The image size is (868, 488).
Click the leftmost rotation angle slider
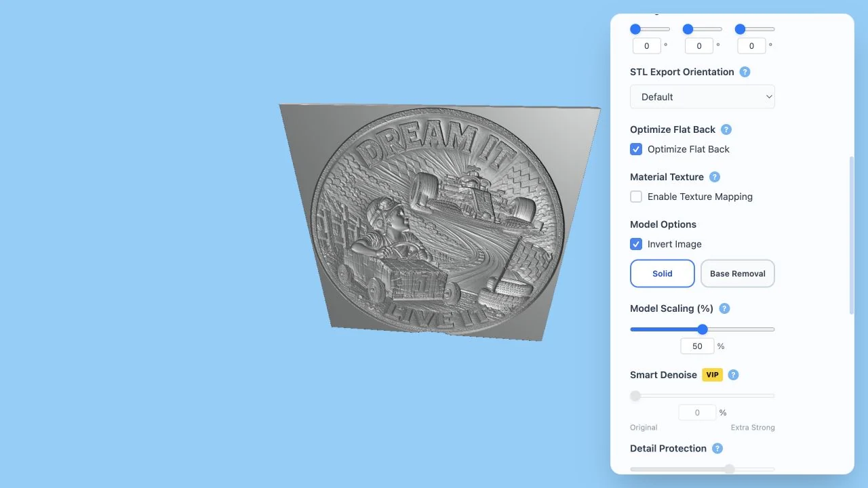coord(650,29)
